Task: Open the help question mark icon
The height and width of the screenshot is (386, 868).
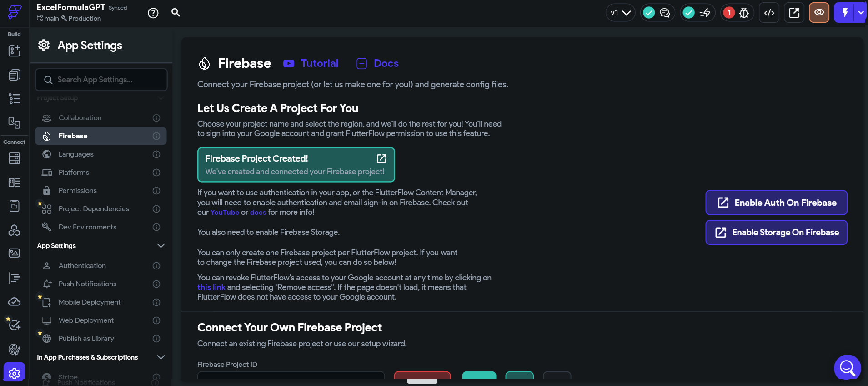Action: click(153, 13)
